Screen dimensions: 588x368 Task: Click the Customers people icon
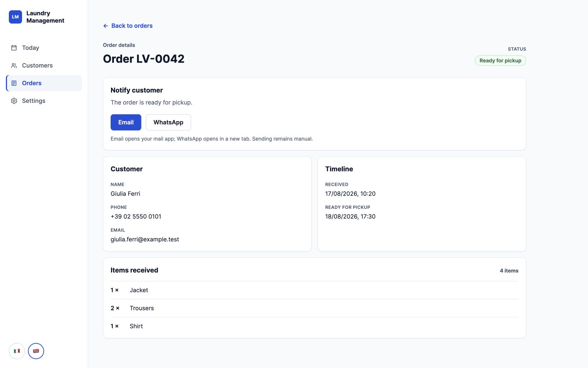pos(14,66)
